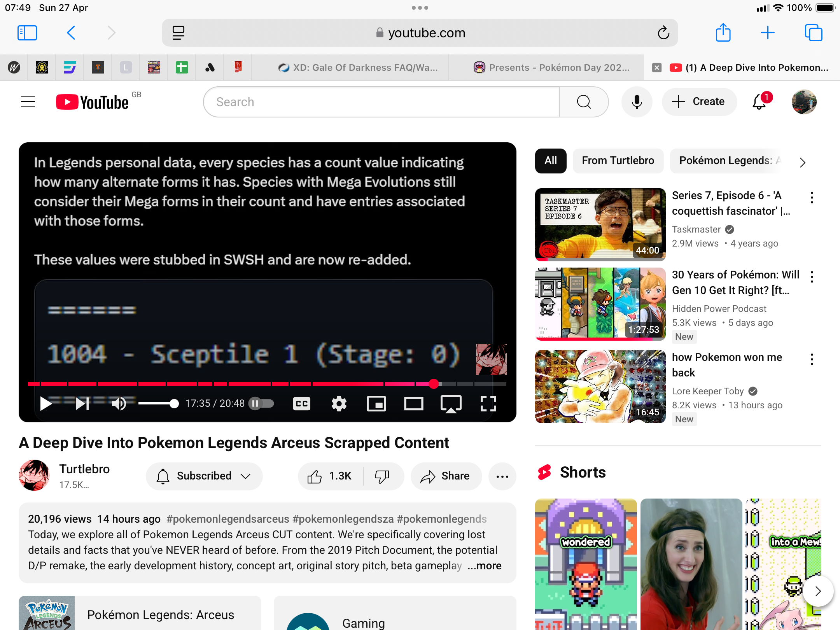Open the woman with headband Short
840x630 pixels.
(691, 564)
